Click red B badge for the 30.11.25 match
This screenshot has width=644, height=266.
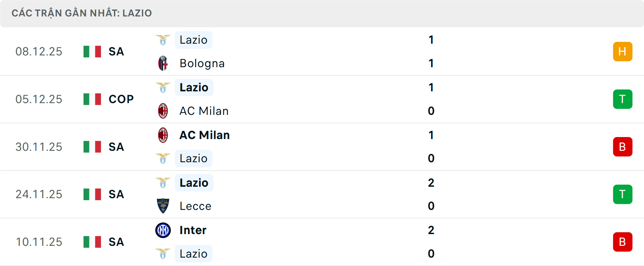click(x=623, y=147)
